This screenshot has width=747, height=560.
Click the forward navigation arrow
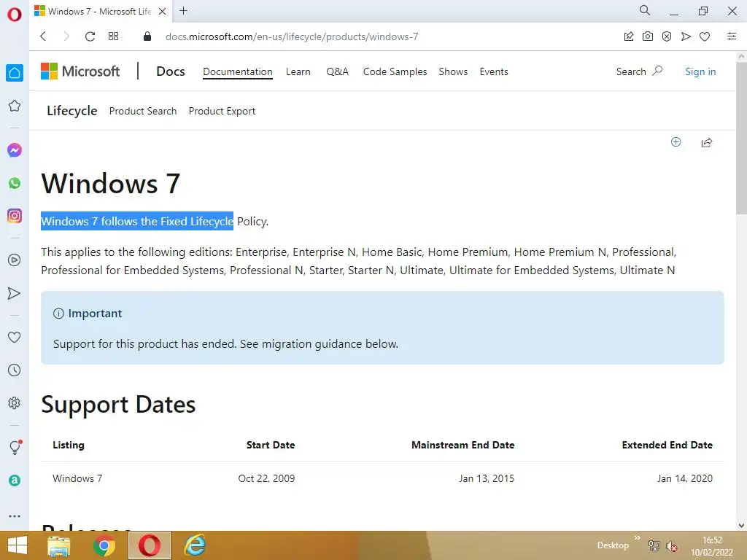pos(66,36)
